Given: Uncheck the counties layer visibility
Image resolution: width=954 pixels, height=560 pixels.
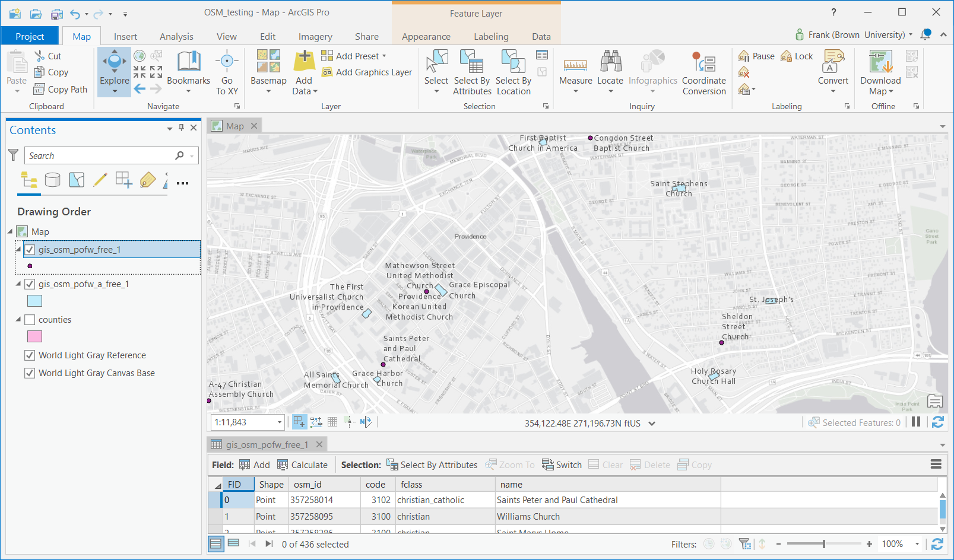Looking at the screenshot, I should coord(30,319).
